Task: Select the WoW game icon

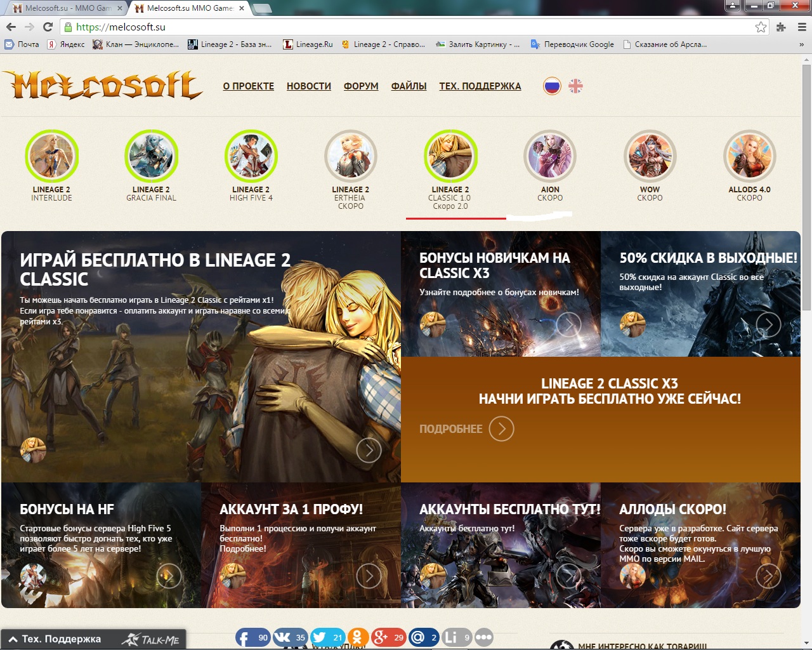Action: [x=650, y=156]
